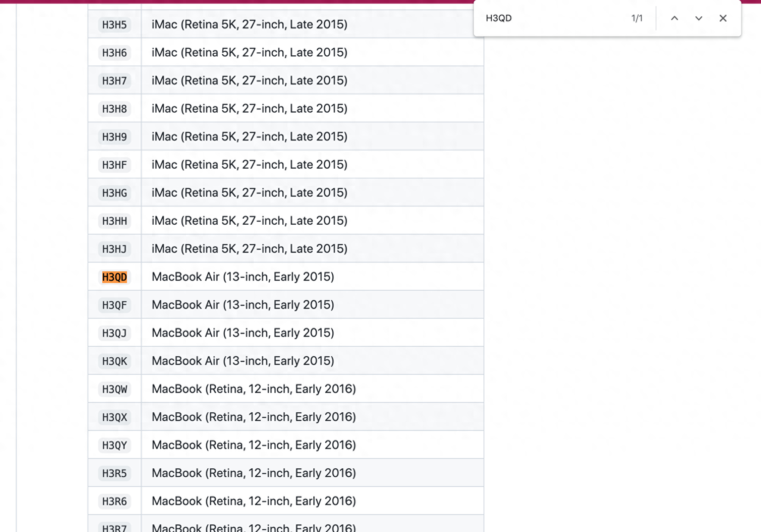Select MacBook Retina 12-inch text beside H3QX

[x=254, y=417]
